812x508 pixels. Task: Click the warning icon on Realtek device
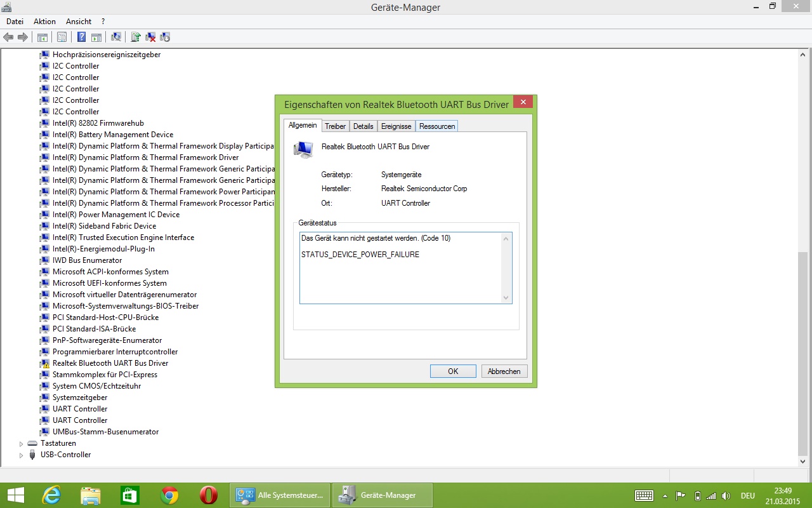[44, 363]
